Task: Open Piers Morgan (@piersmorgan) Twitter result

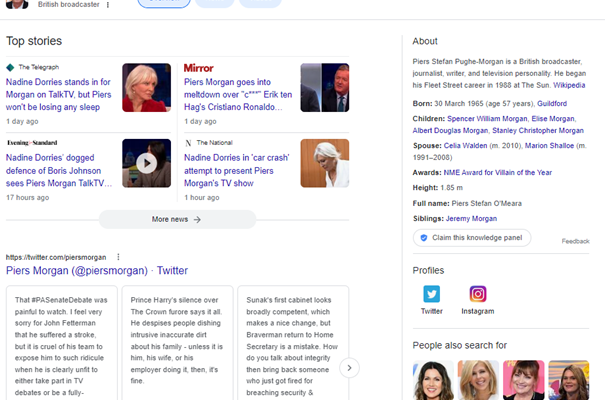Action: point(97,270)
